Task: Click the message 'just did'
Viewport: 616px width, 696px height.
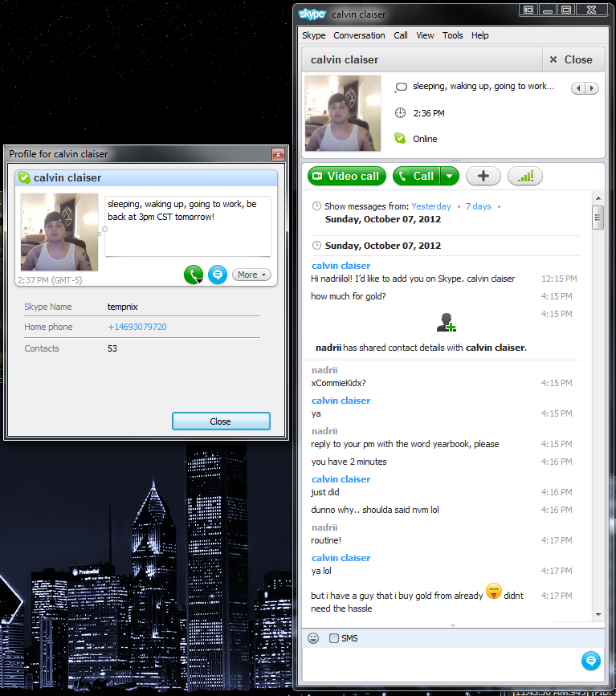Action: click(x=325, y=492)
